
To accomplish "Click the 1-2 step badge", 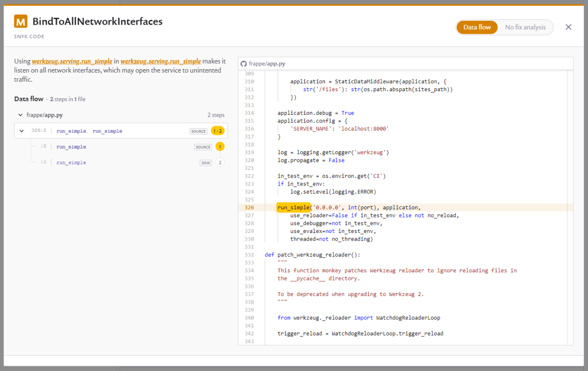I will pyautogui.click(x=218, y=131).
